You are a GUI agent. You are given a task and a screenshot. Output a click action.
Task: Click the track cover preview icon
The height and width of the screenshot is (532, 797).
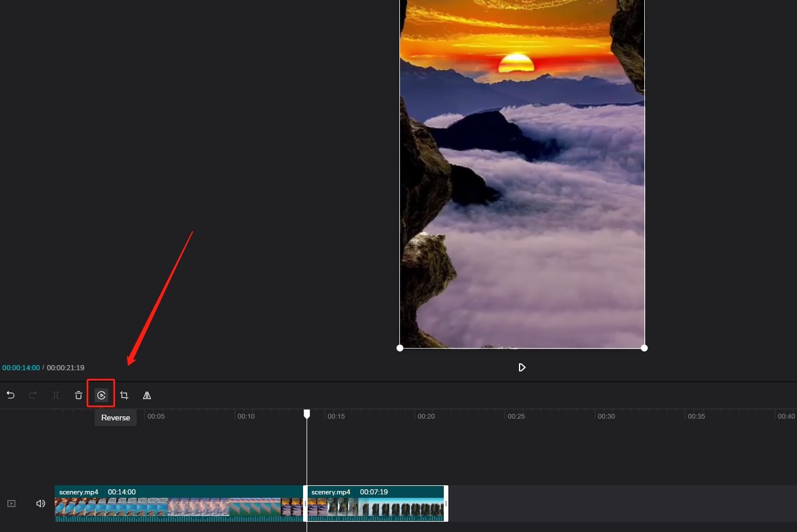pos(11,504)
